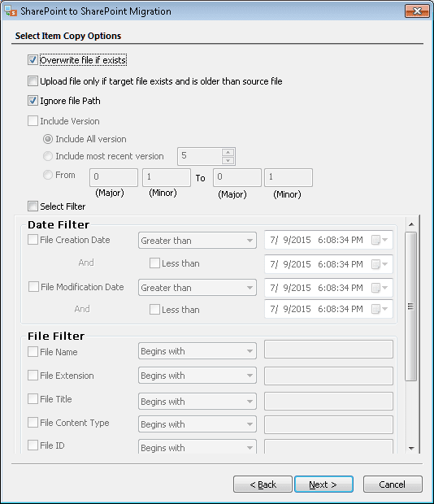Click the To Major version field
The height and width of the screenshot is (504, 434).
click(237, 177)
